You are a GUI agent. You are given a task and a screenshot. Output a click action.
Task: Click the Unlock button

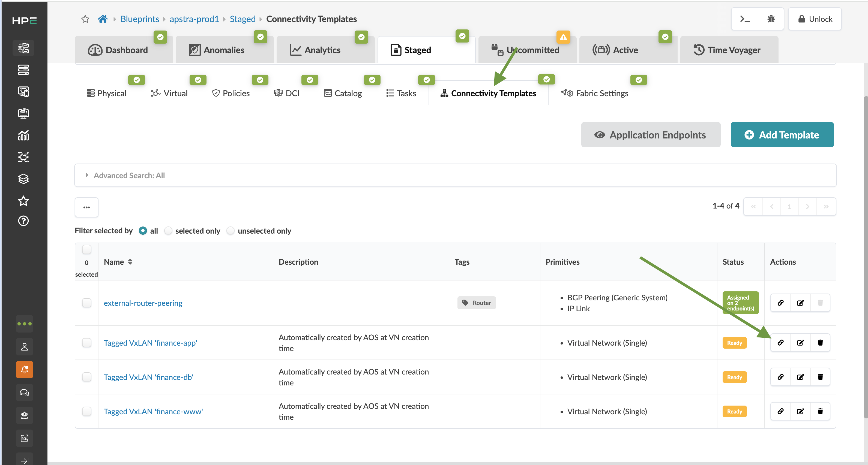coord(815,19)
